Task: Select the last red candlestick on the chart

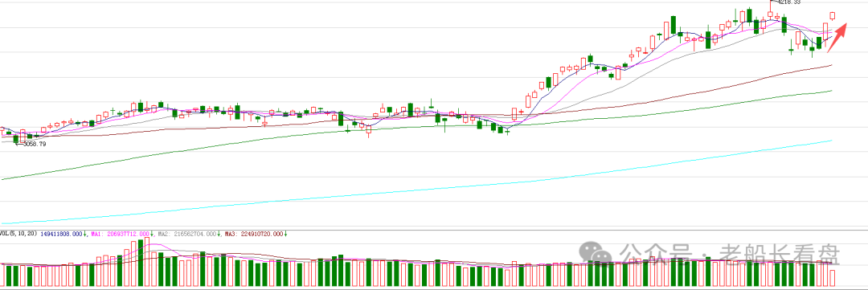Action: [832, 15]
